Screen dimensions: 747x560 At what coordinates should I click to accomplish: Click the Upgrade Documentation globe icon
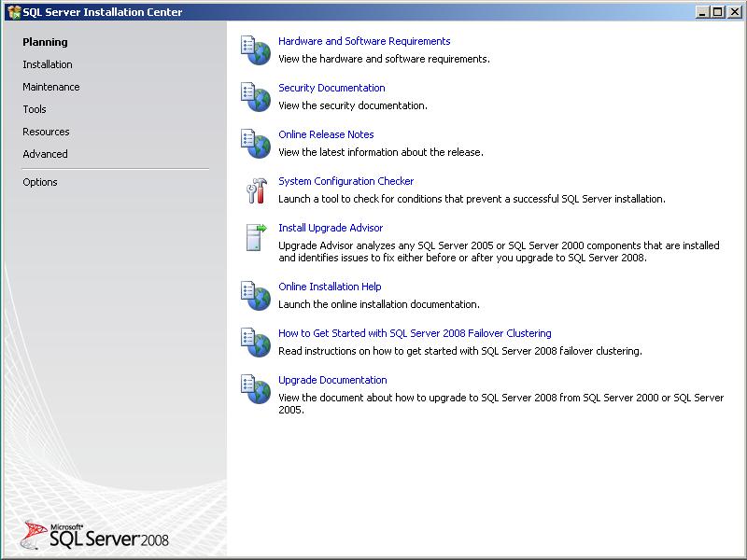point(256,388)
